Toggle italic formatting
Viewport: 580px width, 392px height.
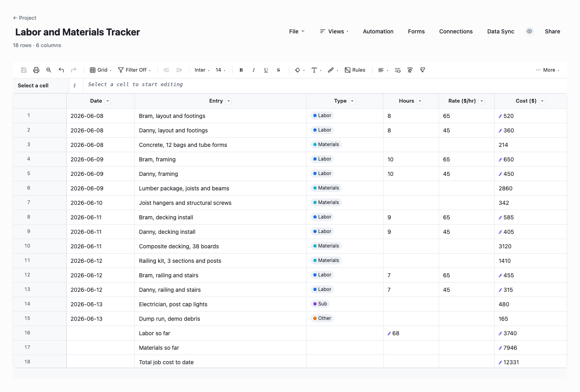pos(254,70)
